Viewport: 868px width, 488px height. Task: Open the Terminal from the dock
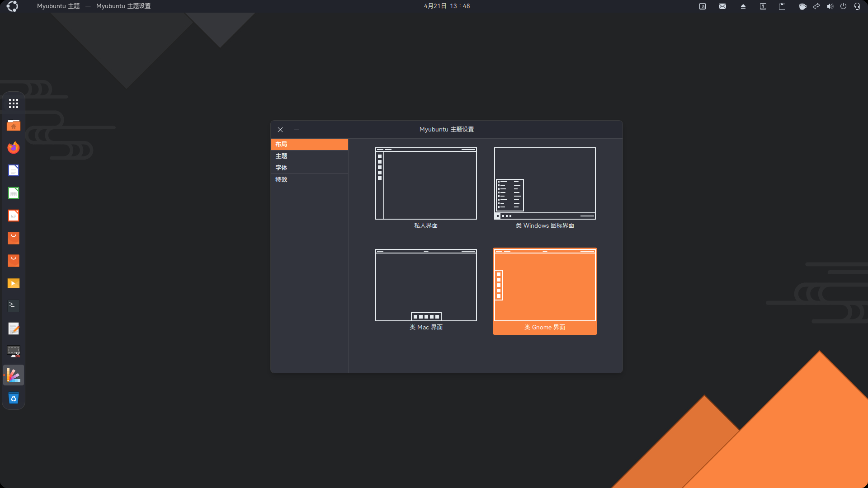click(x=14, y=305)
